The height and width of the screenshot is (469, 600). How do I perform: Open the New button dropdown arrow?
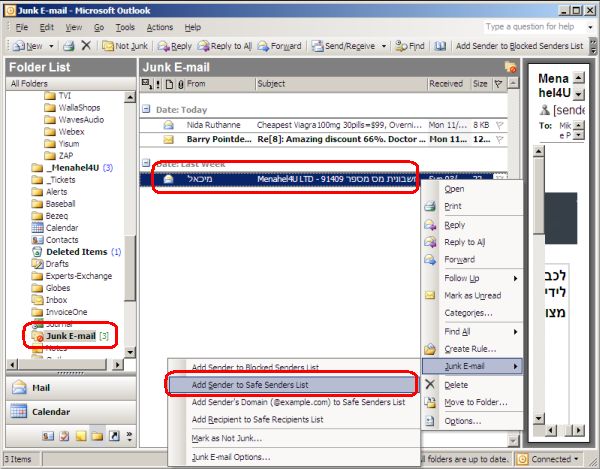[50, 46]
